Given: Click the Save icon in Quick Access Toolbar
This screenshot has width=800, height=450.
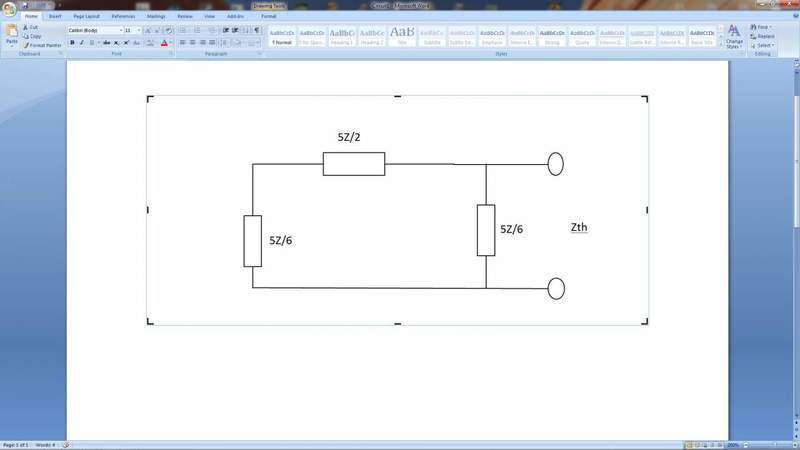Looking at the screenshot, I should [24, 6].
